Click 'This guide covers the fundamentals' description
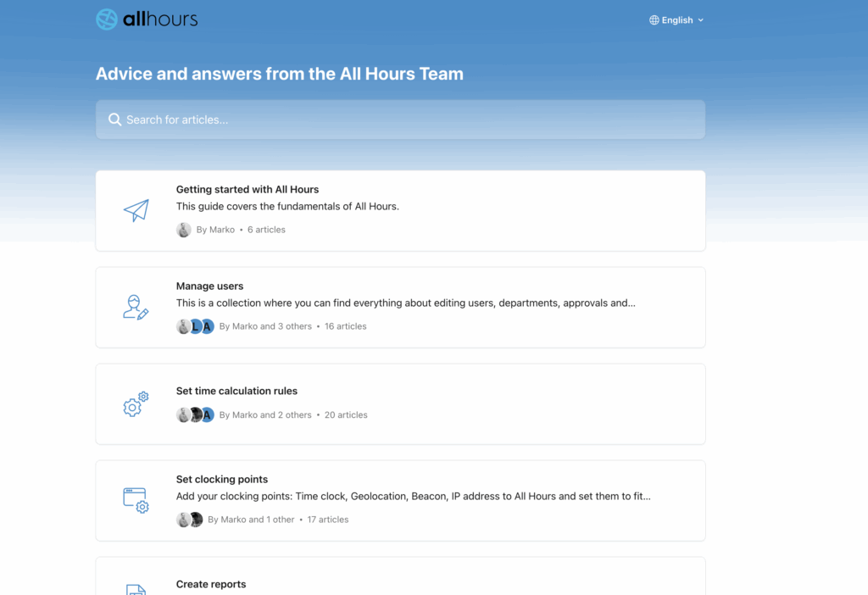 287,207
